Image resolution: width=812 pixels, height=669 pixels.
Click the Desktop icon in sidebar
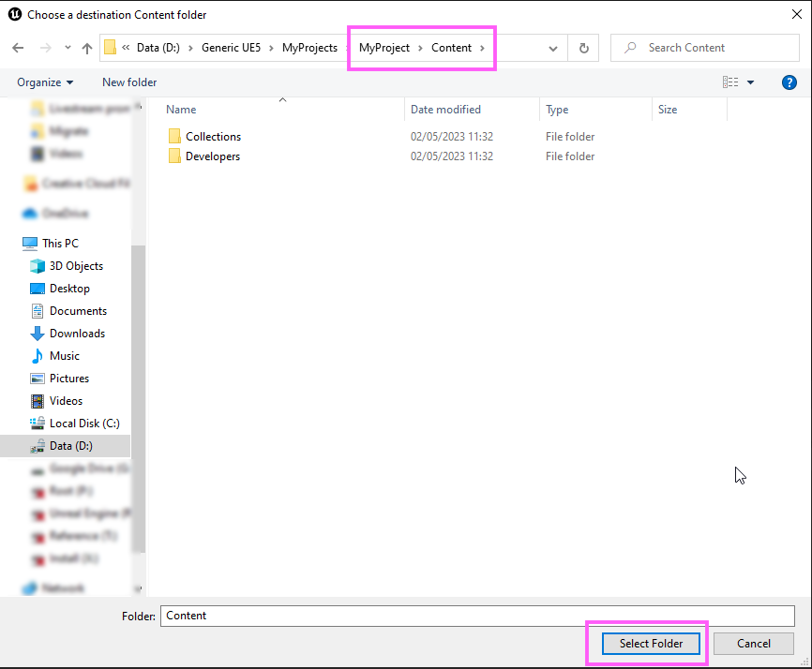38,289
